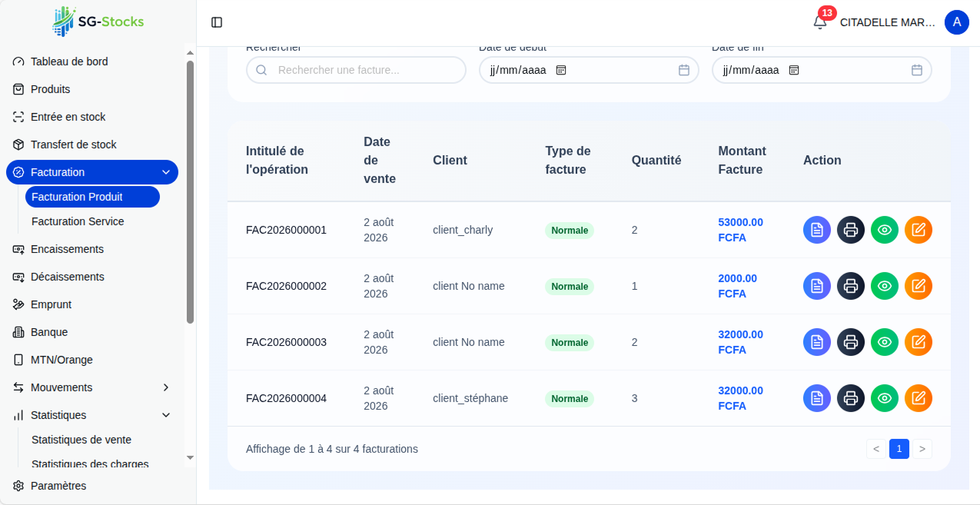980x505 pixels.
Task: Open Transfert de stock
Action: (92, 145)
